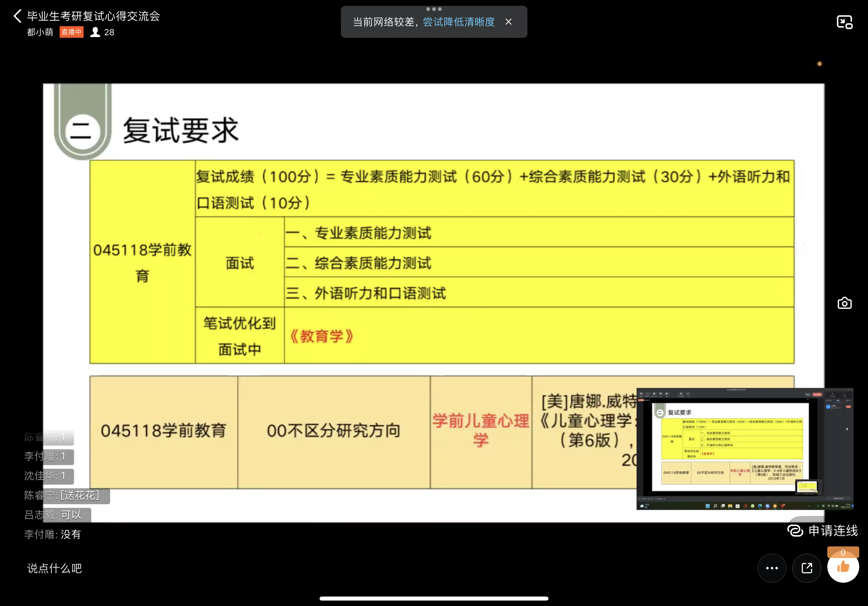The width and height of the screenshot is (868, 606).
Task: Tap the home indicator bar at bottom
Action: (x=434, y=598)
